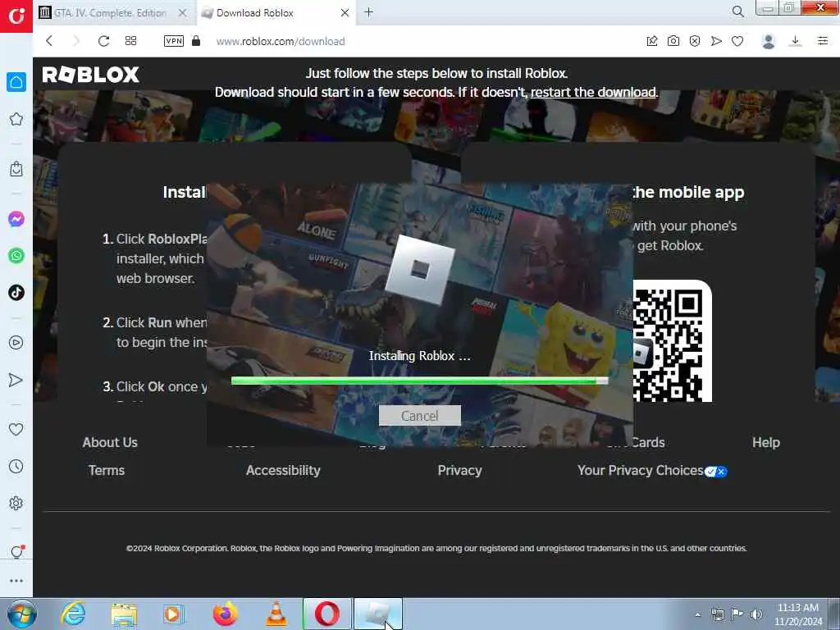The width and height of the screenshot is (840, 630).
Task: Cancel the Roblox installation
Action: [419, 416]
